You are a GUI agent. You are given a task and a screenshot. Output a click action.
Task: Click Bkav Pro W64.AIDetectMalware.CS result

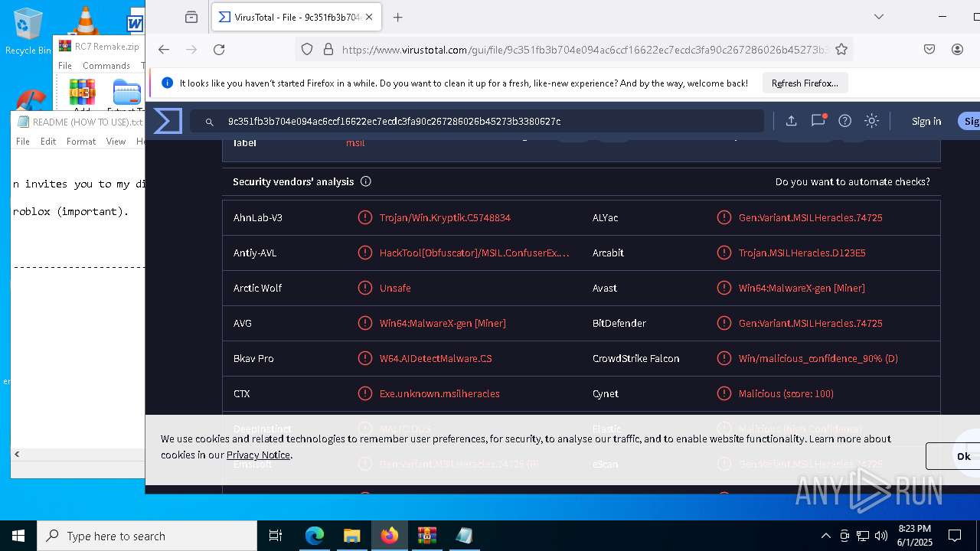click(436, 358)
